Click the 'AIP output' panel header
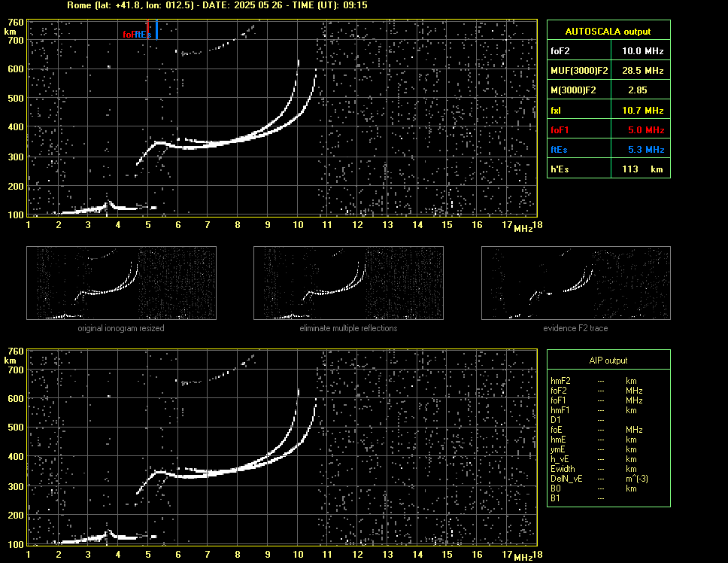728x563 pixels. (608, 361)
